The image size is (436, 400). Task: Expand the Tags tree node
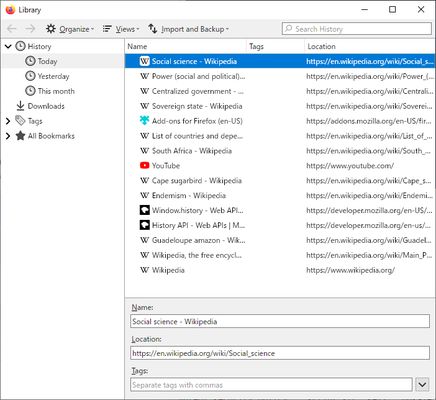click(8, 121)
